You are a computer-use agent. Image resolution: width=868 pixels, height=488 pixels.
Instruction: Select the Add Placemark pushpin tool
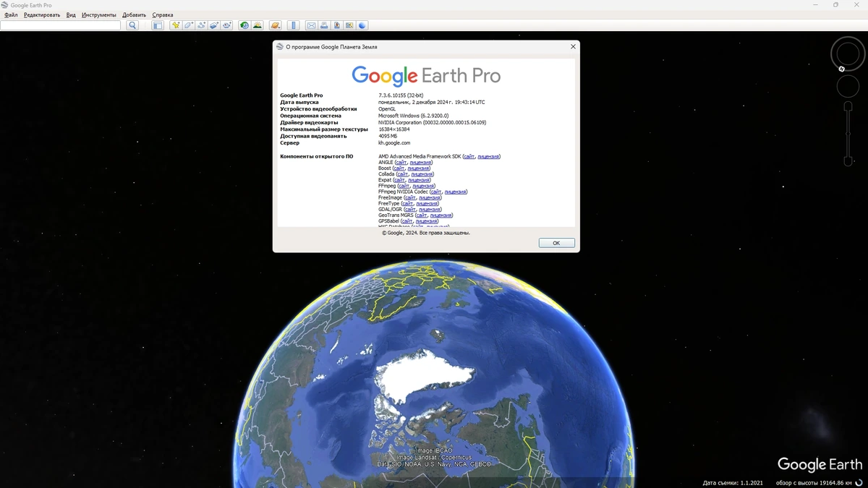tap(175, 25)
